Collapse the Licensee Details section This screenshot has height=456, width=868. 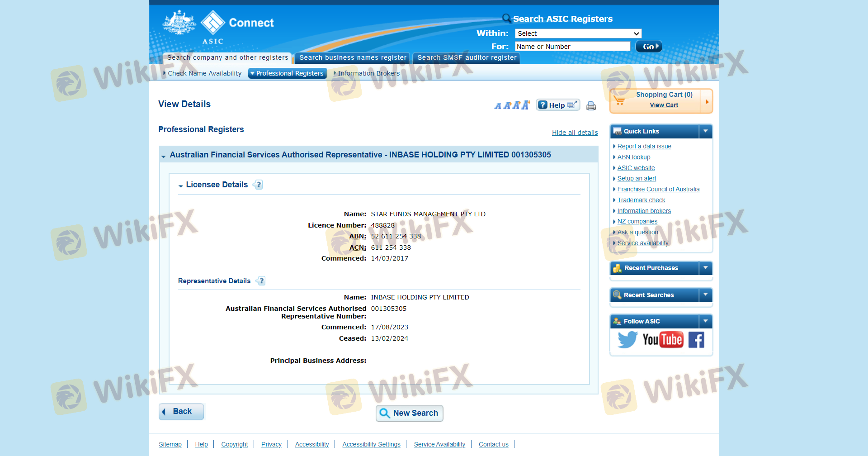point(181,185)
